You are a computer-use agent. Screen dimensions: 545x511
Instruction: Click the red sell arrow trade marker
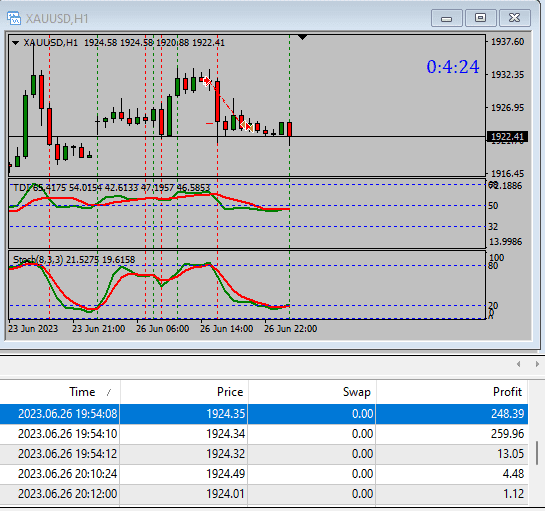(207, 81)
